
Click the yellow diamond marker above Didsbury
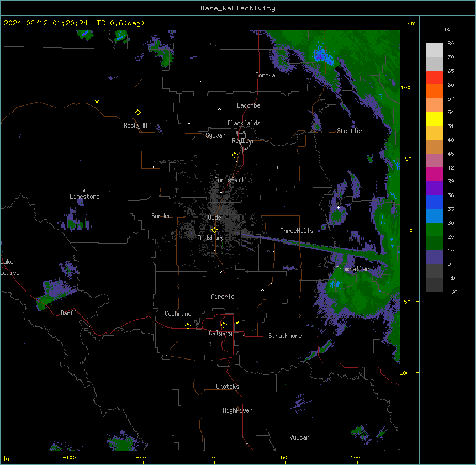click(215, 230)
